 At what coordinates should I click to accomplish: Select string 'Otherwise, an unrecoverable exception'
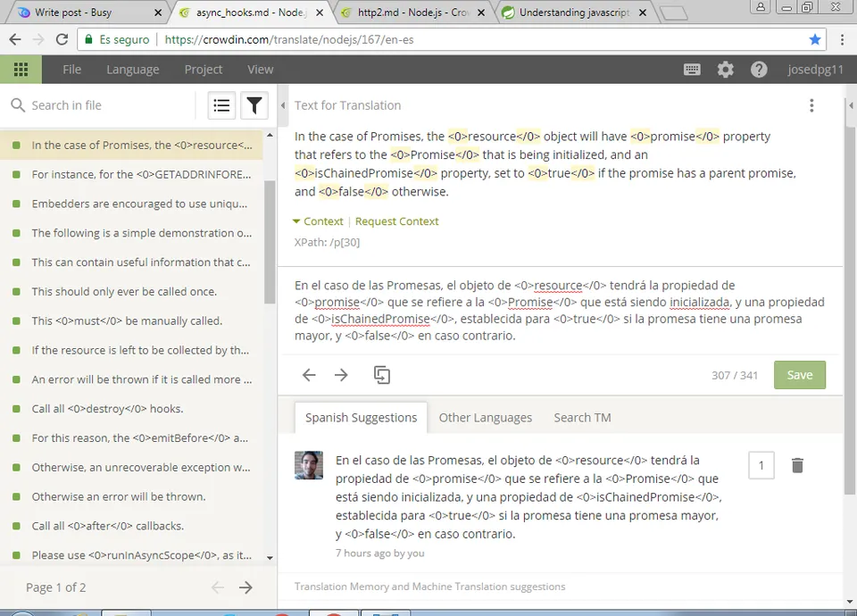tap(131, 467)
